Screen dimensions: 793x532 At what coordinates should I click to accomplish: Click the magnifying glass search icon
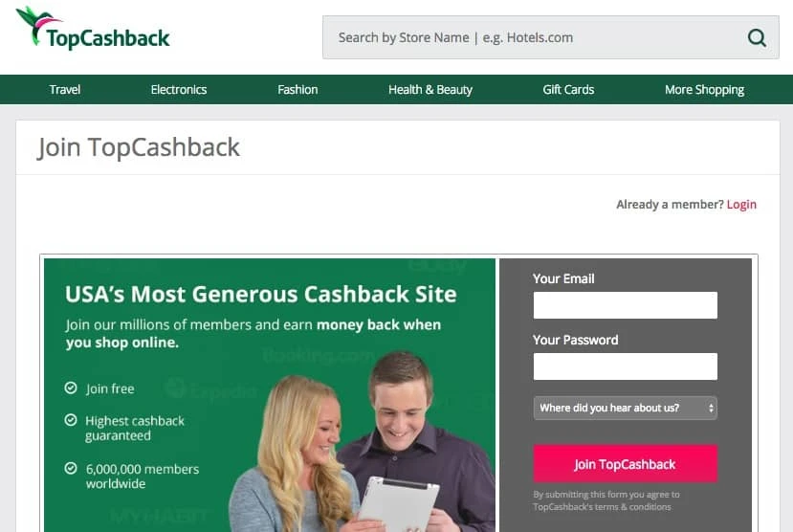point(757,37)
